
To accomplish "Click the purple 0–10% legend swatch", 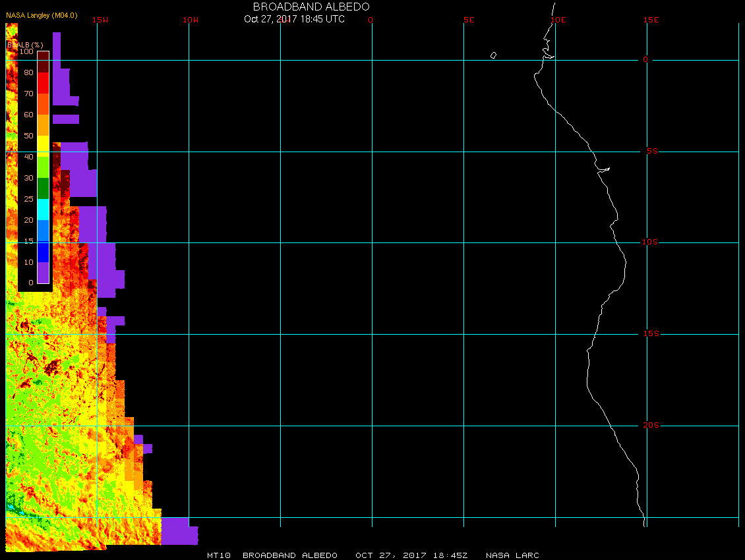I will pos(43,273).
